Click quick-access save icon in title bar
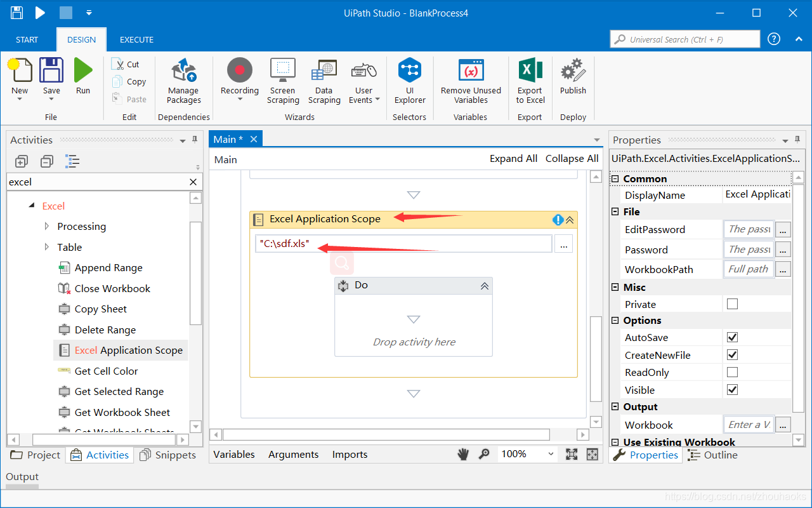812x508 pixels. click(x=17, y=13)
